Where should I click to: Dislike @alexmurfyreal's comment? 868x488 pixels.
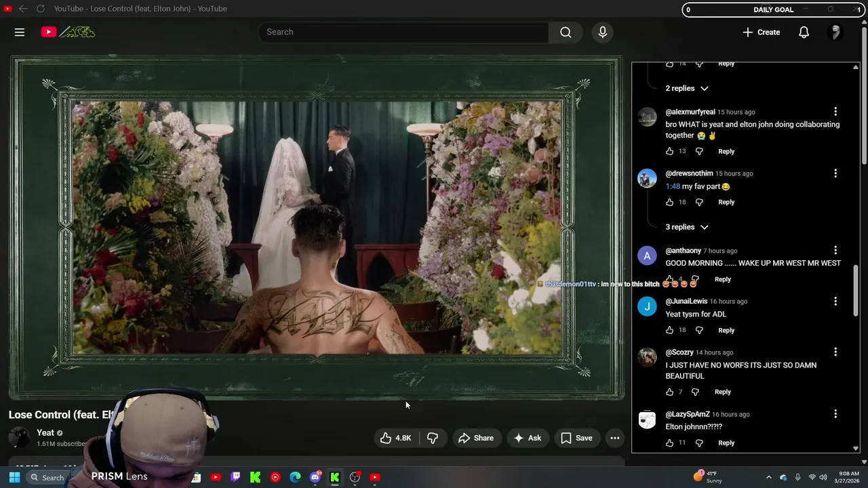(x=699, y=151)
